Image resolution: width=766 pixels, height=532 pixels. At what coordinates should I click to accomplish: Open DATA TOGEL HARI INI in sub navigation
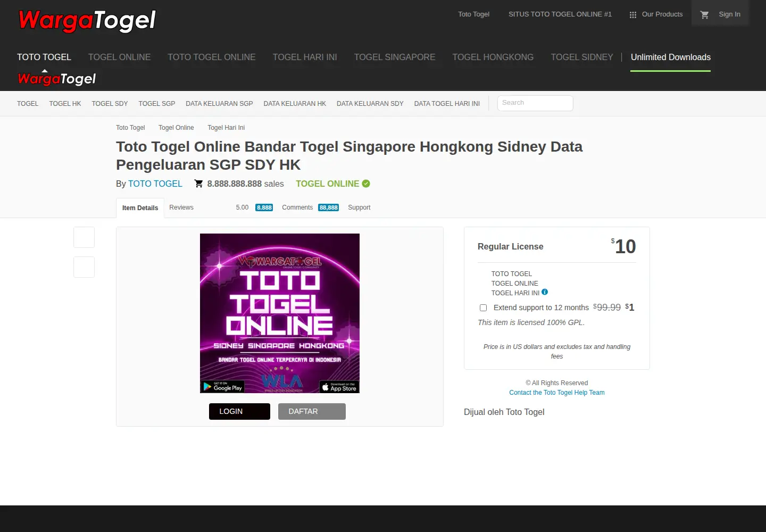pyautogui.click(x=447, y=104)
